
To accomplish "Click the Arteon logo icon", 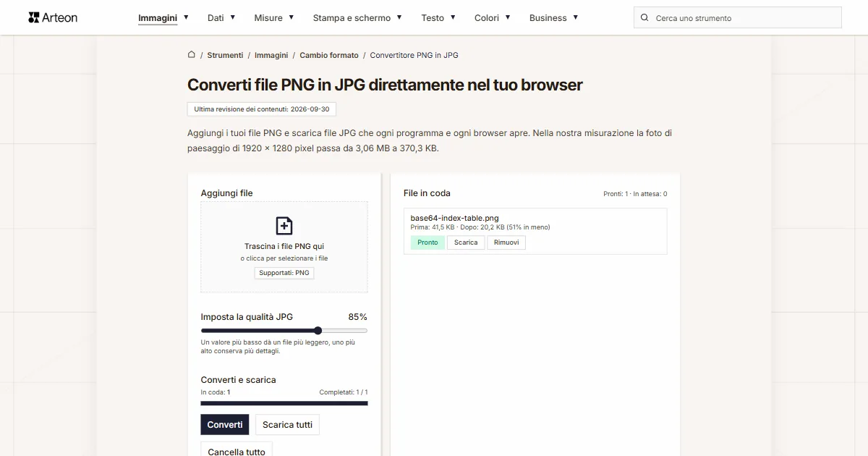I will click(x=33, y=17).
